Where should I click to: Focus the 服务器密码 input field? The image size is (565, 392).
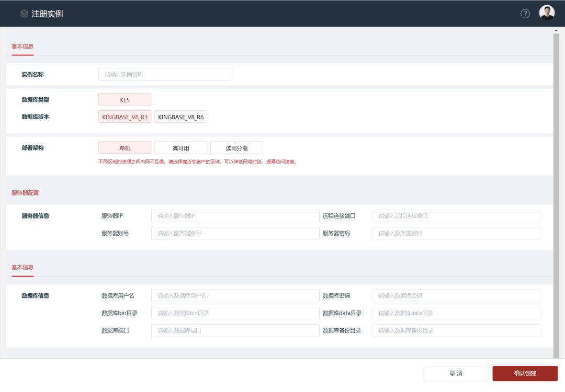point(456,233)
